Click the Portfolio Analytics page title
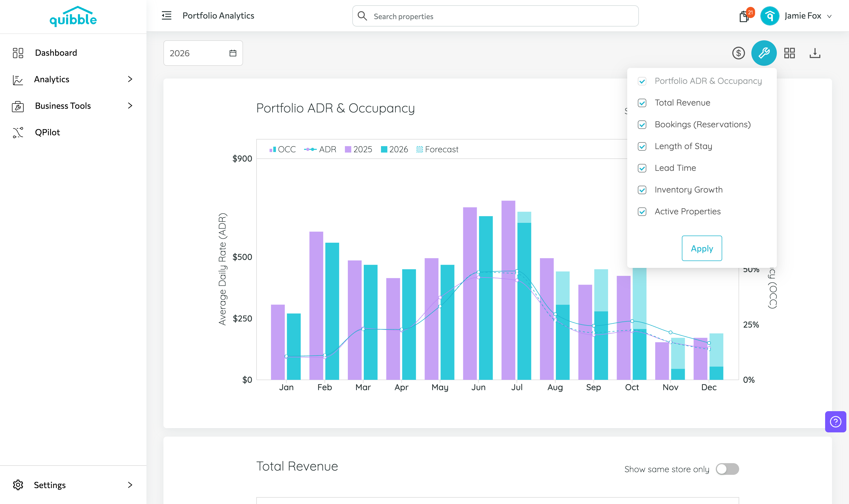This screenshot has width=849, height=504. [x=218, y=16]
